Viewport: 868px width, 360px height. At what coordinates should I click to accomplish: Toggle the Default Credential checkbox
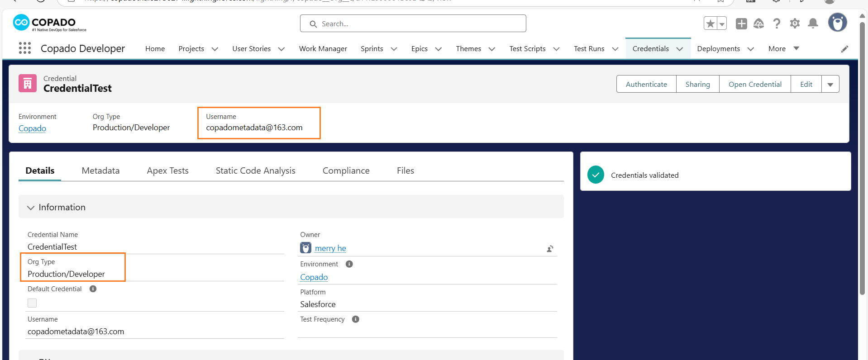point(32,303)
